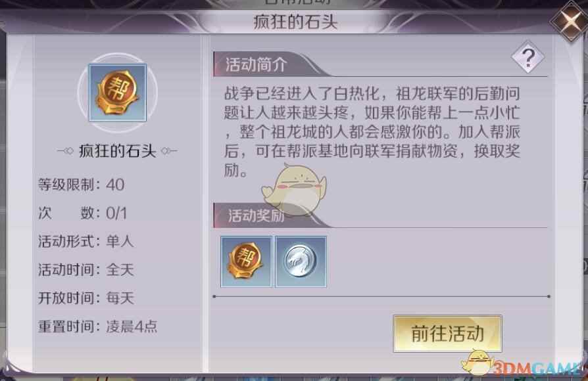Click the 活动形式: 单人 line
This screenshot has height=381, width=588.
[x=86, y=241]
